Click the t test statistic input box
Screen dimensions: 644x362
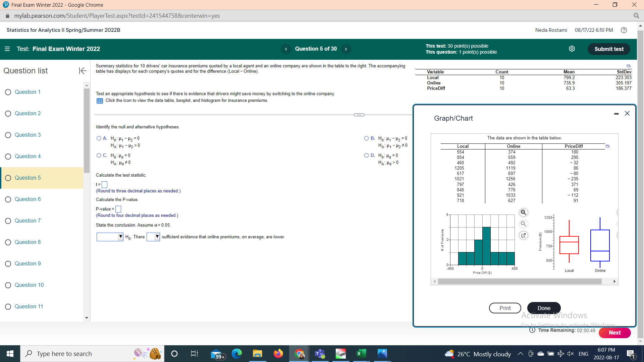(x=105, y=185)
